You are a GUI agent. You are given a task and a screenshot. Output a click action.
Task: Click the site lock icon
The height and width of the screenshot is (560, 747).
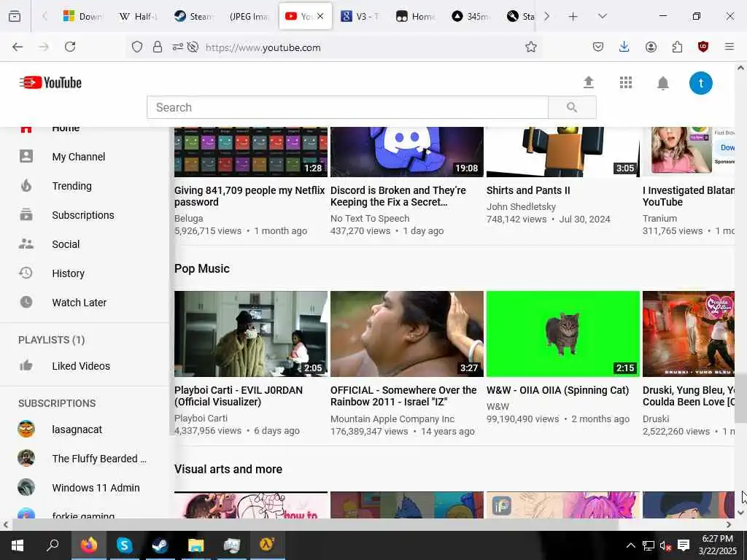pos(158,47)
